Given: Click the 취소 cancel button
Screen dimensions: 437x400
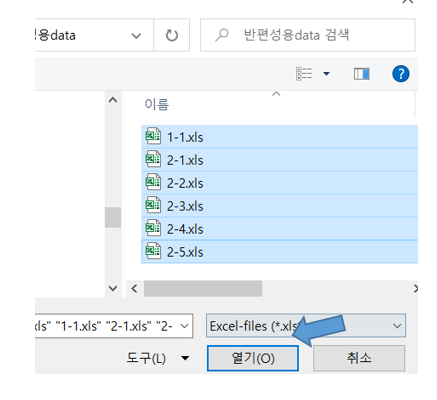Looking at the screenshot, I should click(x=359, y=358).
